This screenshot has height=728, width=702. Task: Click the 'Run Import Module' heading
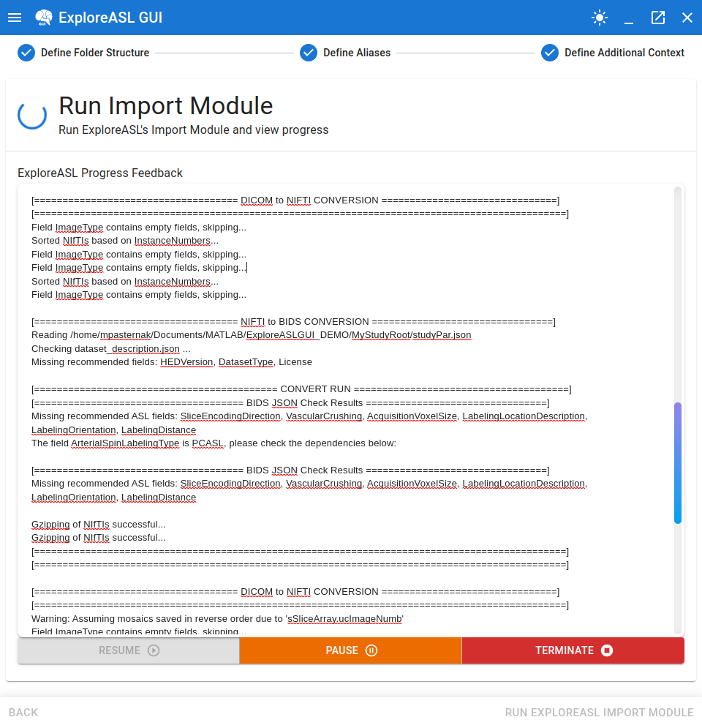[166, 105]
